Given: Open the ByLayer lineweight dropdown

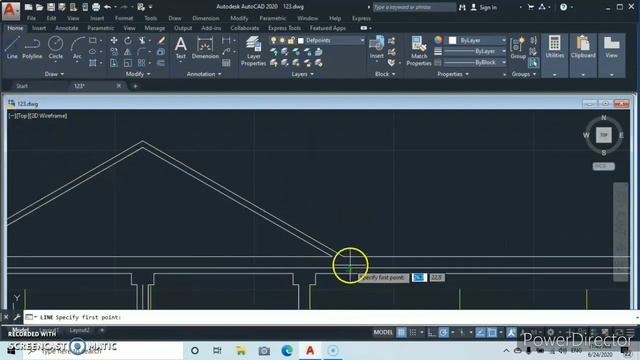Looking at the screenshot, I should coord(503,51).
